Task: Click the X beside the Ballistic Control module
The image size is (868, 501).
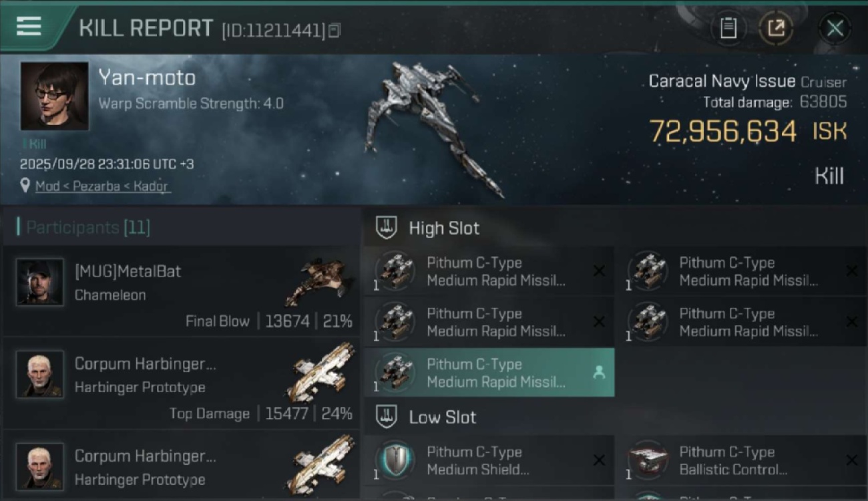Action: (x=851, y=460)
